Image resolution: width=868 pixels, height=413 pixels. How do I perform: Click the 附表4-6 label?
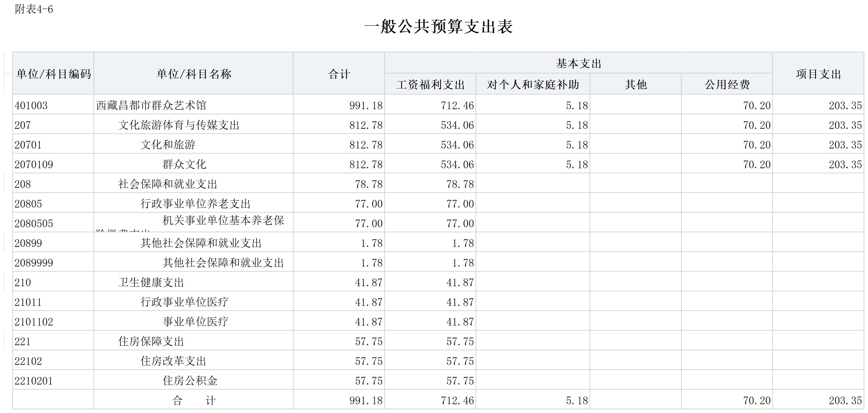[34, 9]
